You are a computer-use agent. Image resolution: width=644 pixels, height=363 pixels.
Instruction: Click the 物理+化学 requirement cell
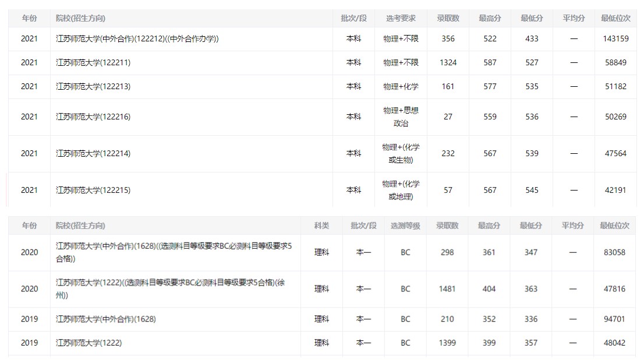(401, 86)
